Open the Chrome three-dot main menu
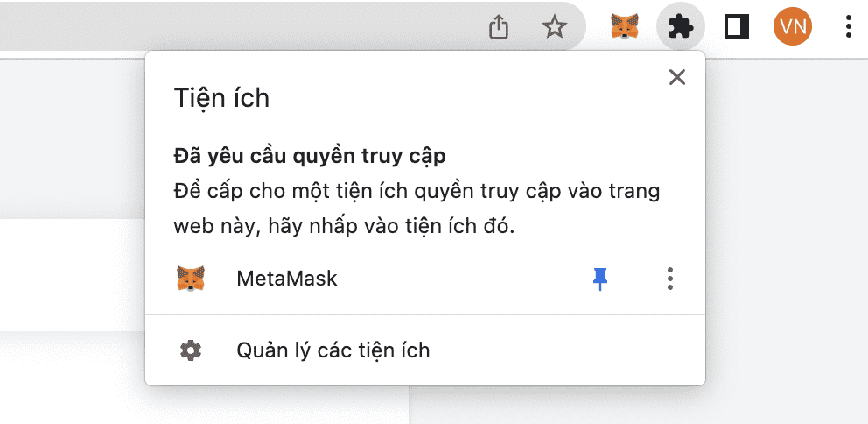This screenshot has width=868, height=424. [848, 28]
